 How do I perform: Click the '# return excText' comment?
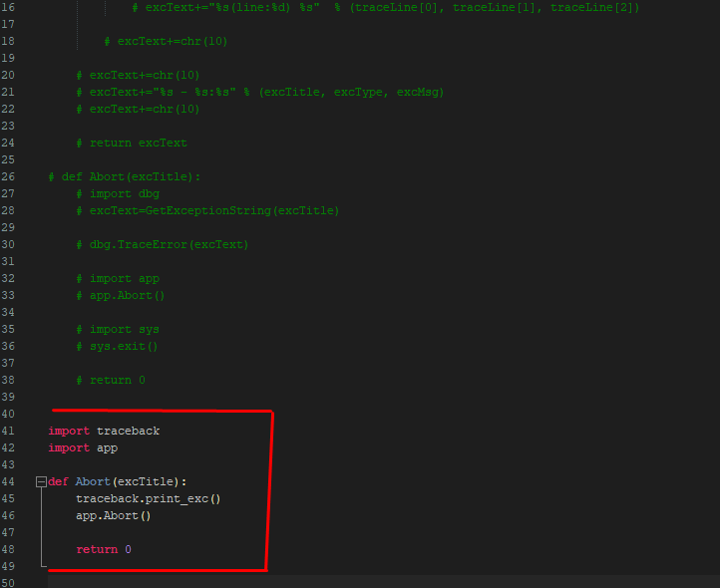pyautogui.click(x=131, y=143)
